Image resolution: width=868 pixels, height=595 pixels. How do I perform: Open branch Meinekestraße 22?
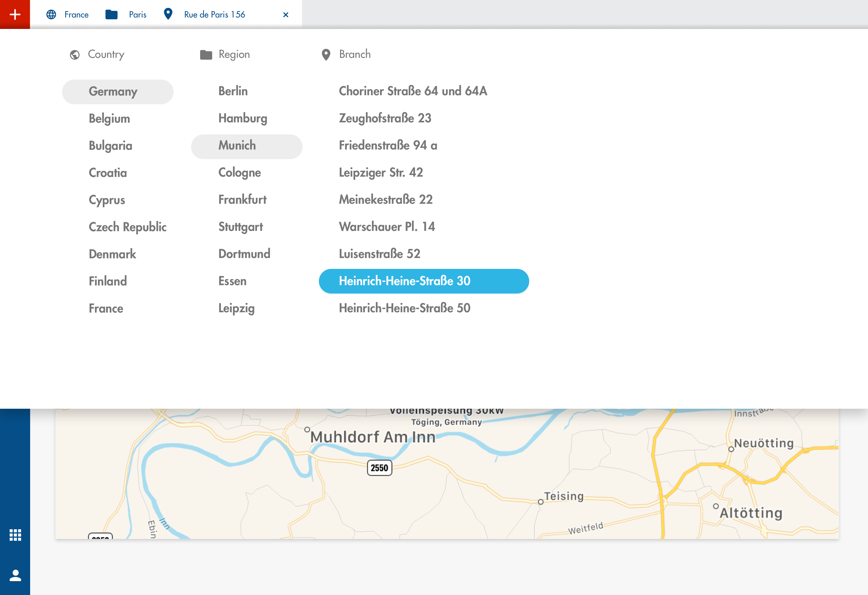click(386, 200)
